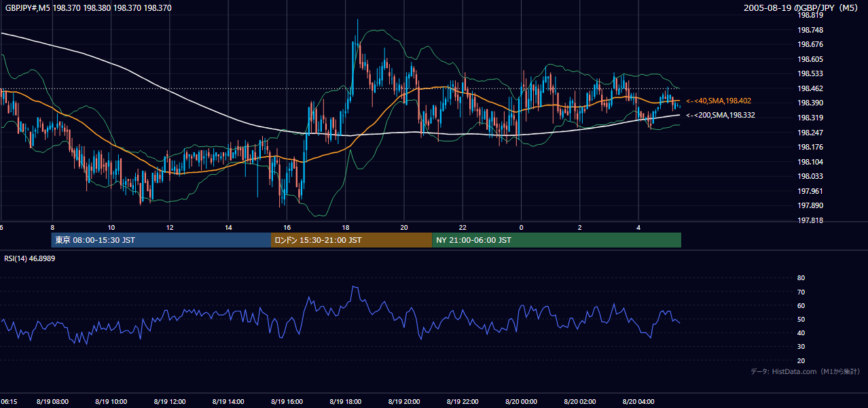Screen dimensions: 868x408
Task: Click the NY 21:00-06:00 JST session bar
Action: 556,240
